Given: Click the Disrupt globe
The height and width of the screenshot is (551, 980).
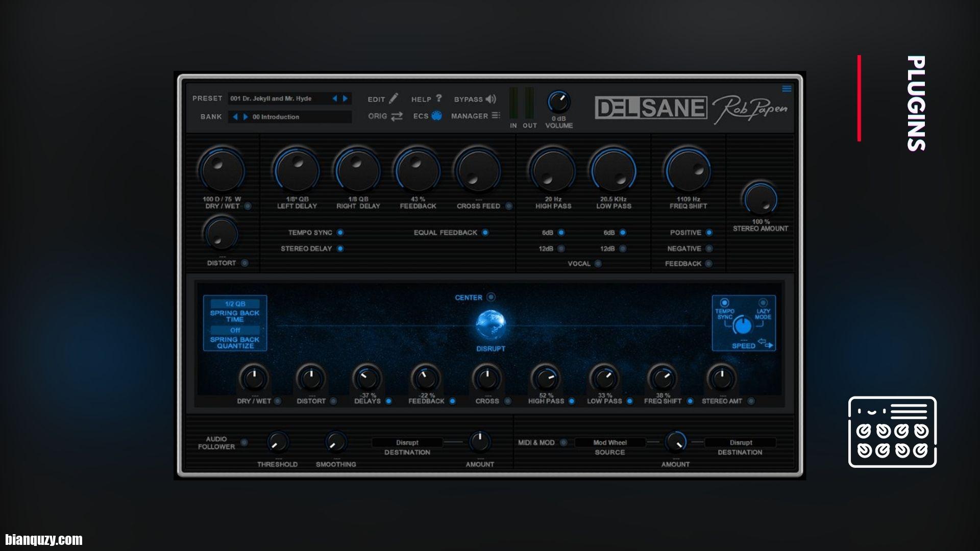Looking at the screenshot, I should click(x=491, y=325).
